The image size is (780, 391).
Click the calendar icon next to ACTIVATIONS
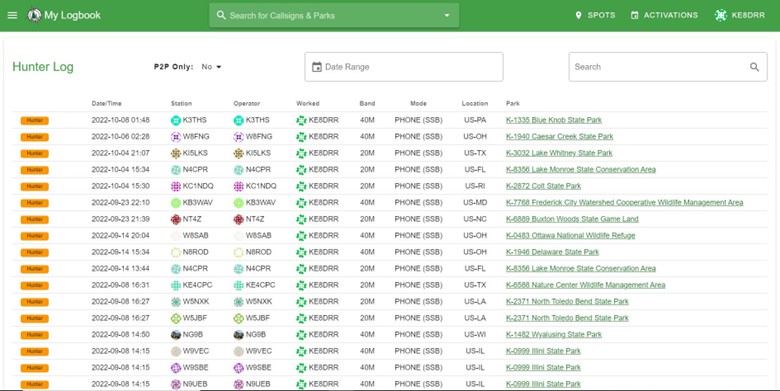coord(635,15)
